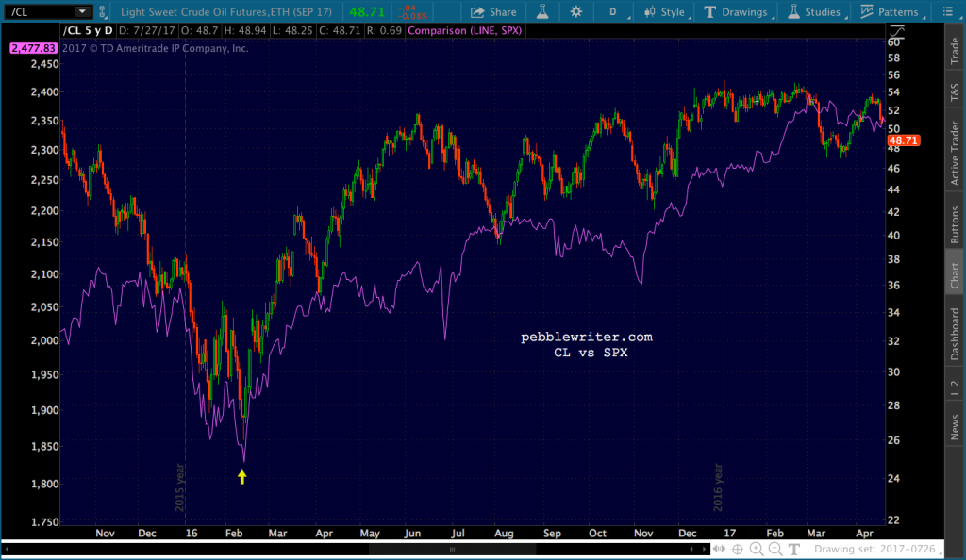This screenshot has height=560, width=966.
Task: Open the L 2 side tab
Action: (955, 387)
